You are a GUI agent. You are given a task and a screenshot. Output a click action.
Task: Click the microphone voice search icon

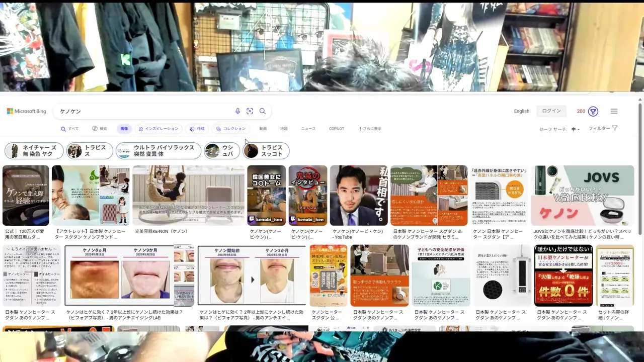coord(238,111)
